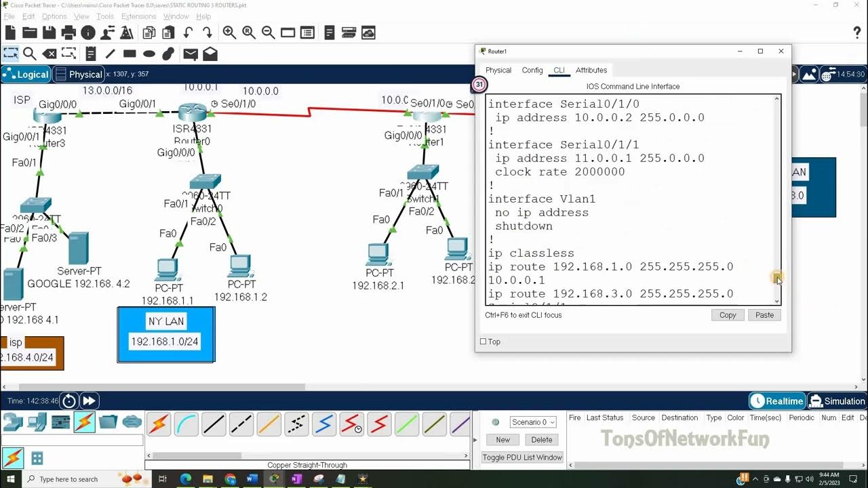868x488 pixels.
Task: Click the Zoom Reset magnifier icon
Action: point(249,33)
